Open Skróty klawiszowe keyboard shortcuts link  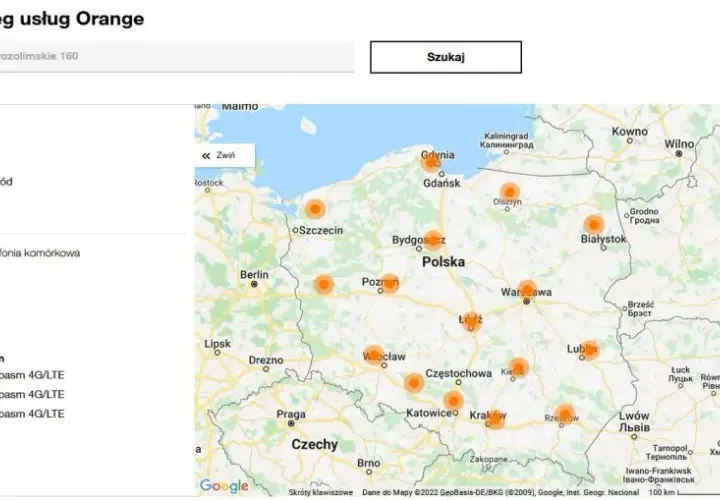coord(321,492)
